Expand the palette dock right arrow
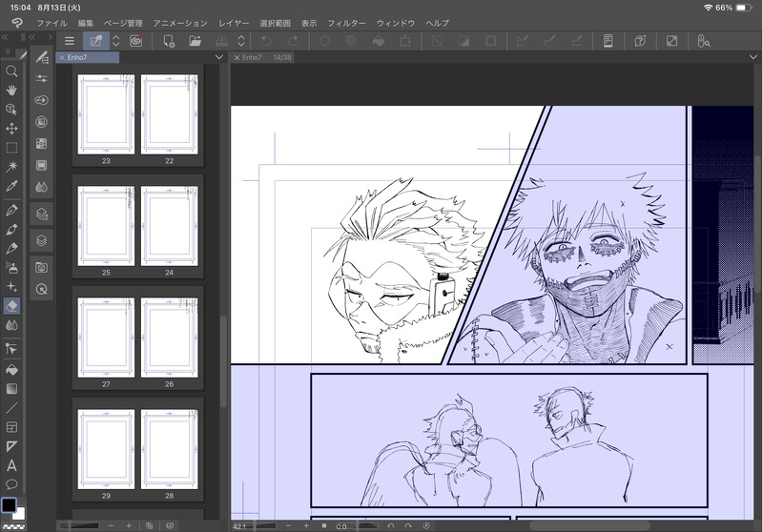Screen dimensions: 762x532 (x=50, y=37)
